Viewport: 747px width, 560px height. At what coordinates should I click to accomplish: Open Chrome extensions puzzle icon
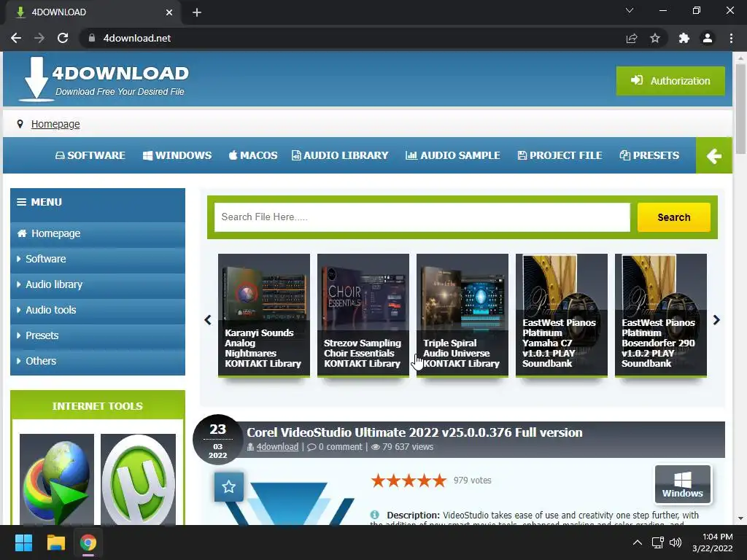[x=684, y=38]
